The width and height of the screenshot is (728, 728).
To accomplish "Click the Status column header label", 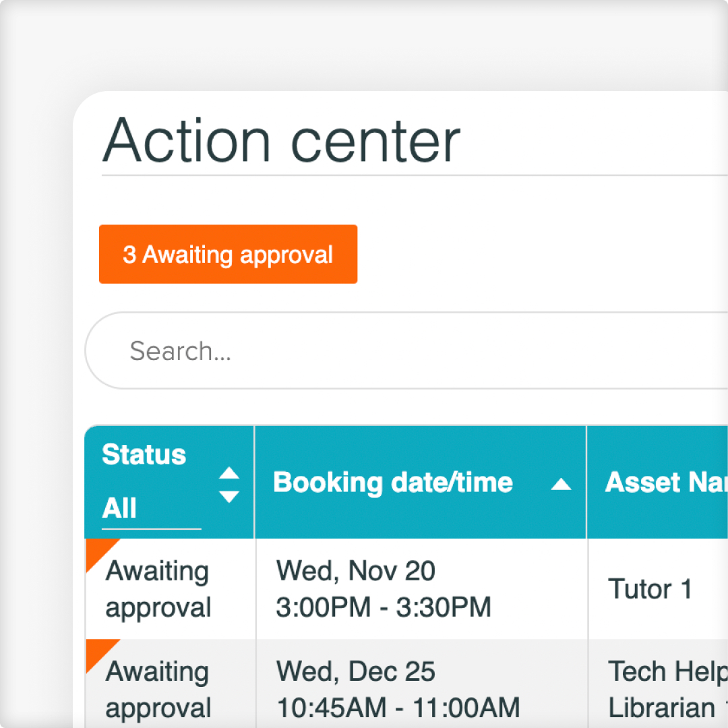I will tap(144, 455).
